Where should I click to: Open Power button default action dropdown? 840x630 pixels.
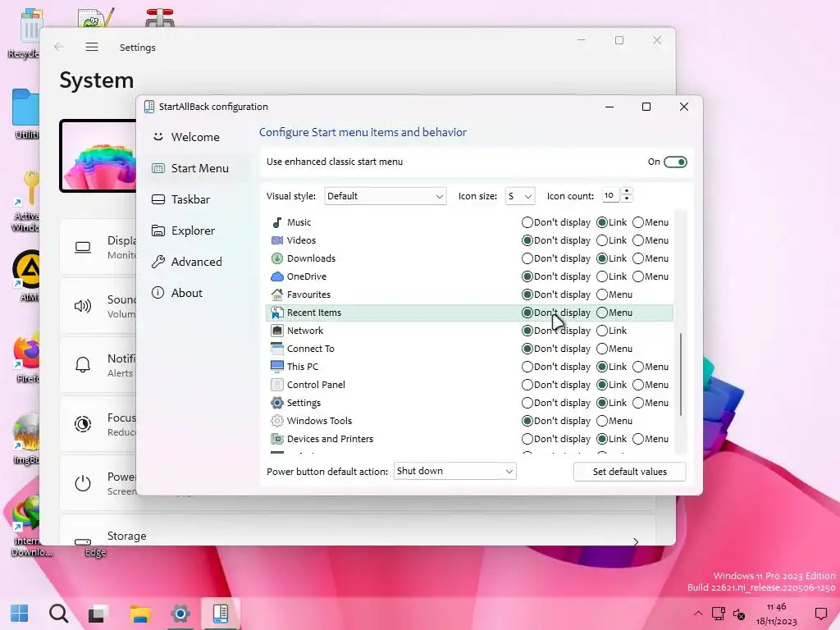click(454, 471)
